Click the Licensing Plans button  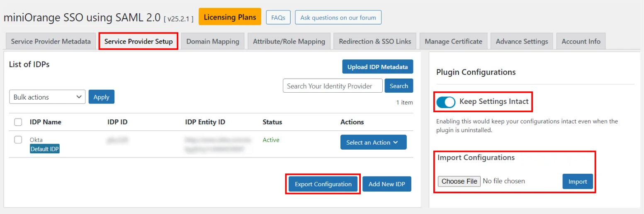pyautogui.click(x=230, y=17)
